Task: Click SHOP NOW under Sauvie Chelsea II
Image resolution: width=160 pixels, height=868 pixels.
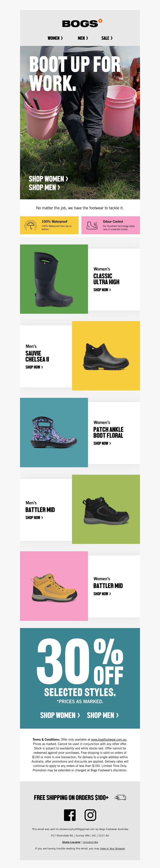Action: coord(34,367)
